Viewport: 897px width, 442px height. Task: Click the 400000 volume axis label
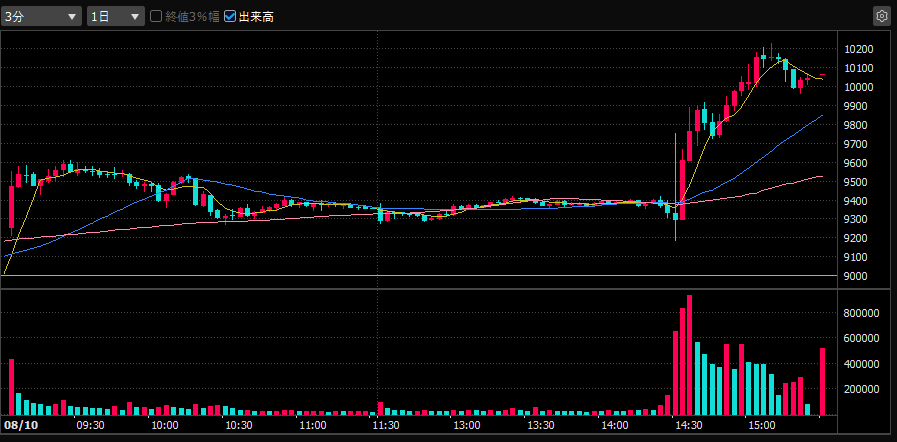click(862, 364)
